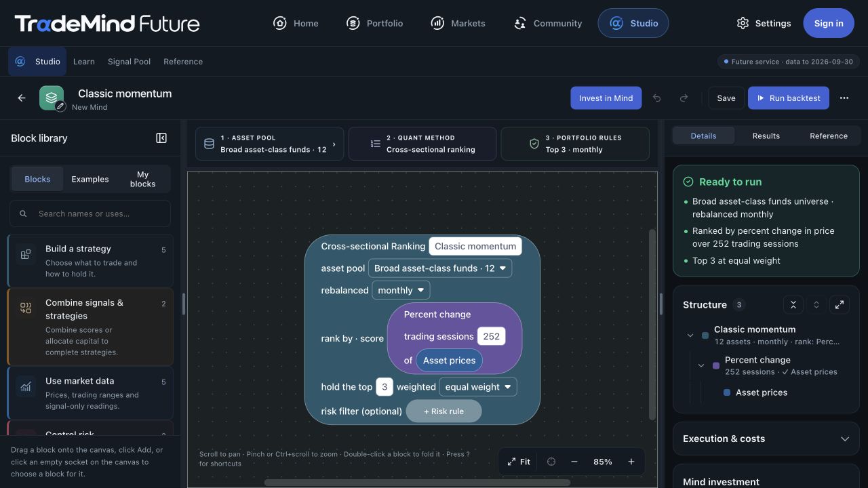The image size is (868, 488).
Task: Zoom out the canvas with minus icon
Action: point(574,462)
